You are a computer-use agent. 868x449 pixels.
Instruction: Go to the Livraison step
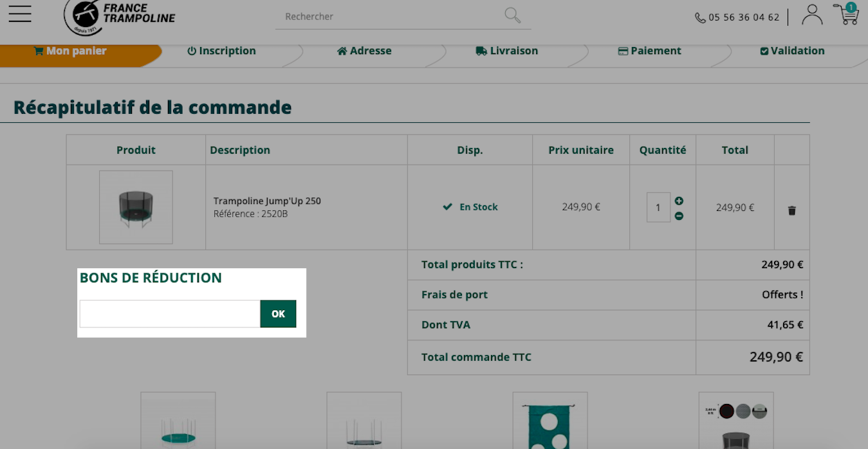tap(507, 51)
